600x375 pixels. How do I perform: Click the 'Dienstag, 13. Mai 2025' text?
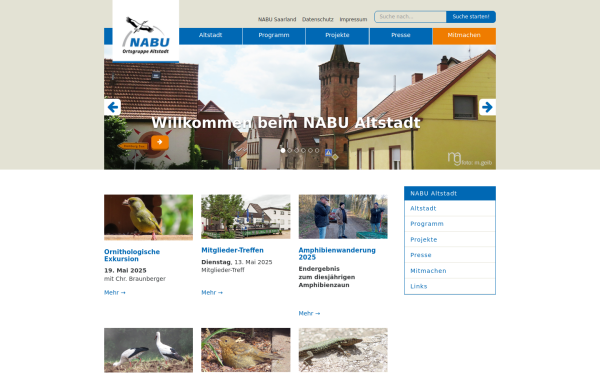pyautogui.click(x=237, y=262)
